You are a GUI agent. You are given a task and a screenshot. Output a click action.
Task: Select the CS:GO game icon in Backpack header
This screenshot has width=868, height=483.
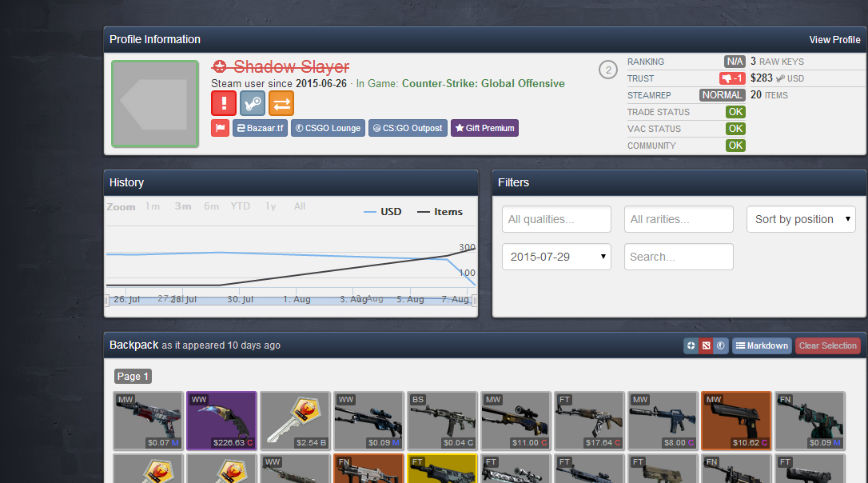click(x=720, y=345)
